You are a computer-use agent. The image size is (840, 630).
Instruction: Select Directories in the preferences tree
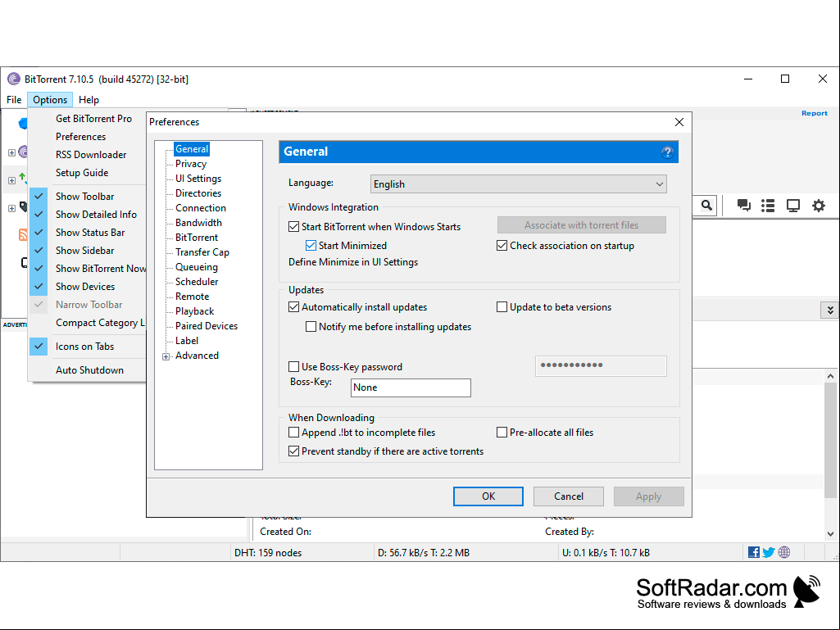point(198,193)
